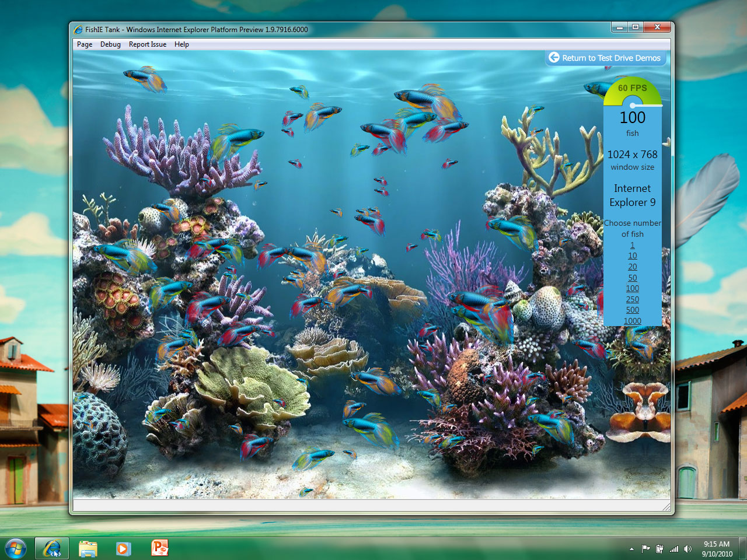The width and height of the screenshot is (747, 560).
Task: Click the Internet Explorer 9 label
Action: coord(633,195)
